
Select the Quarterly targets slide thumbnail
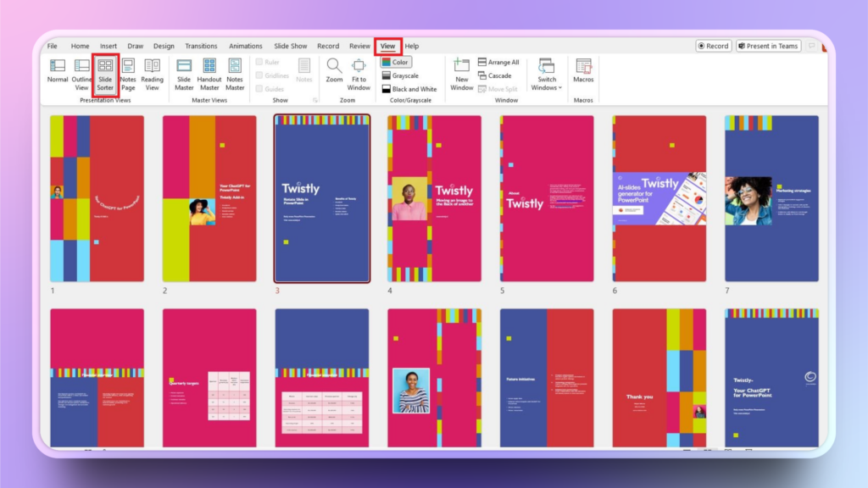[209, 378]
